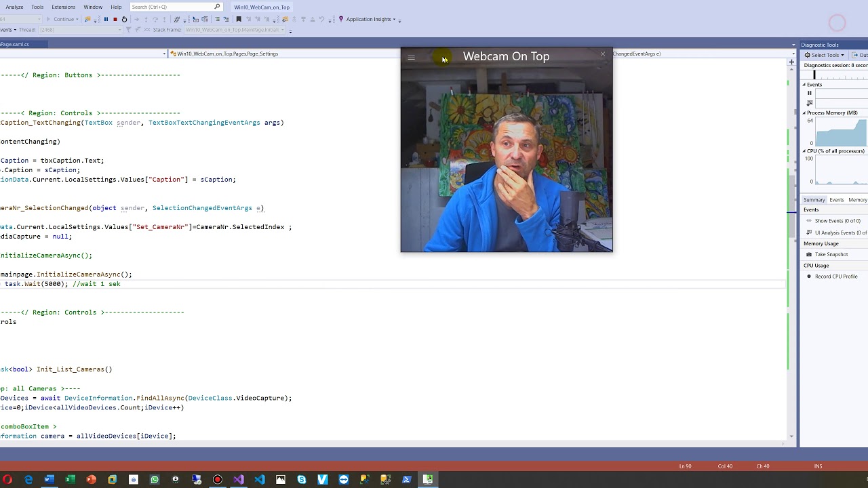Click the search magnifier icon

pyautogui.click(x=217, y=7)
